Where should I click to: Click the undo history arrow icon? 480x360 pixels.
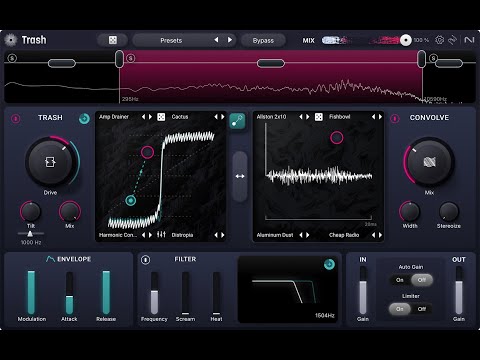point(452,40)
